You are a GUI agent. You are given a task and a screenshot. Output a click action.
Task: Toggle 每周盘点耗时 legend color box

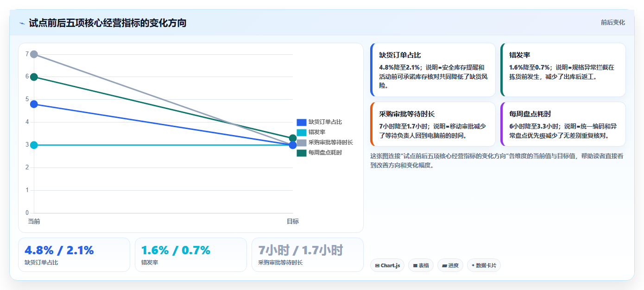click(x=302, y=153)
